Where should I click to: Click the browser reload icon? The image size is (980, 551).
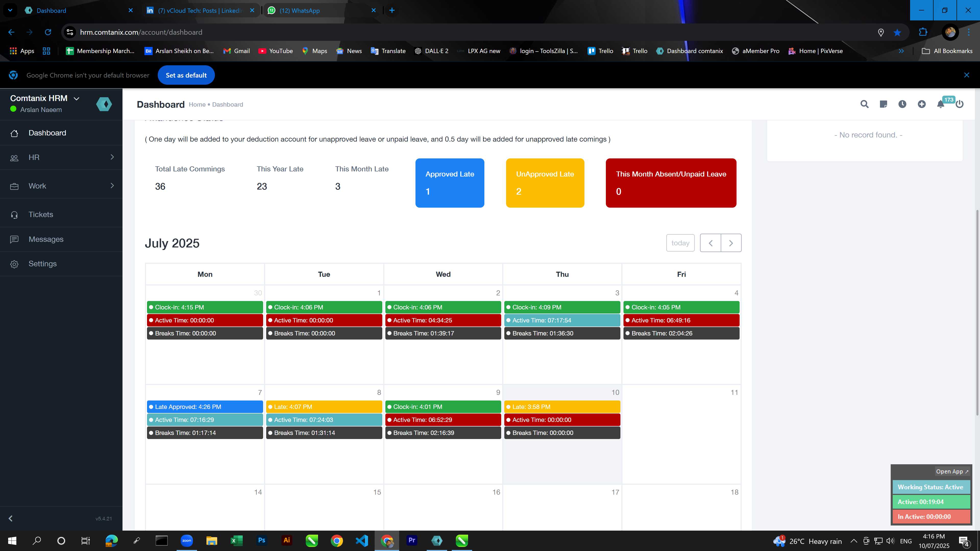(48, 32)
